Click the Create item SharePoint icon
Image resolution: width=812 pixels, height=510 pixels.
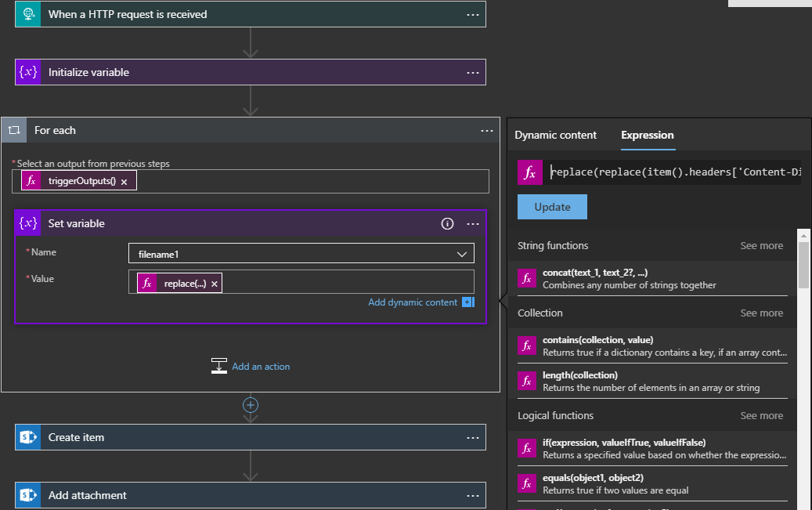click(28, 437)
